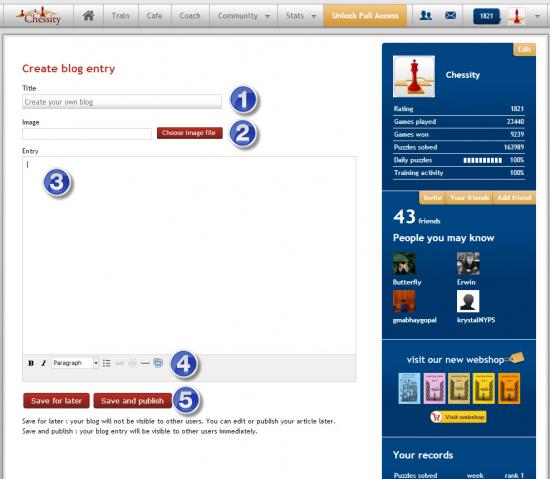The width and height of the screenshot is (550, 479).
Task: Click into the blog Title field
Action: click(122, 102)
